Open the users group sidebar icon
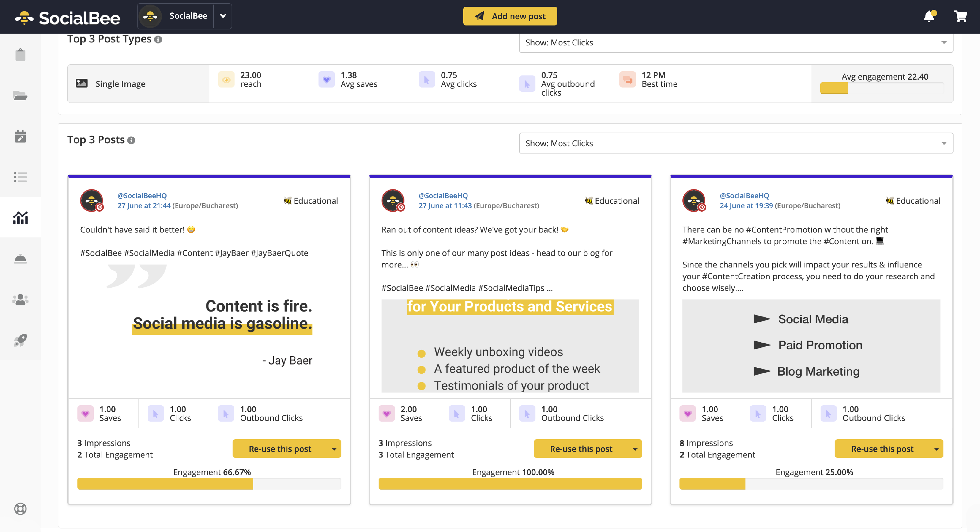Screen dimensions: 980x532 pos(20,299)
